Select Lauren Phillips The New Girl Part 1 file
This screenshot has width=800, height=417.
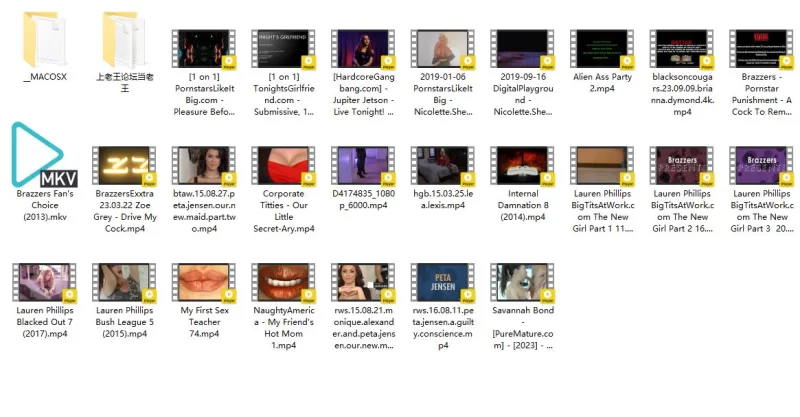(602, 166)
